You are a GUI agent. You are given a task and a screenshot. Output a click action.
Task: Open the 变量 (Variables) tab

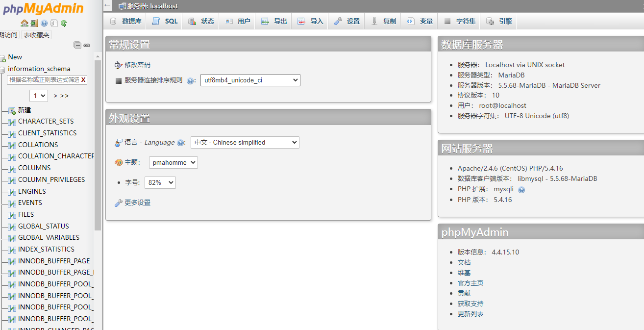pyautogui.click(x=420, y=21)
